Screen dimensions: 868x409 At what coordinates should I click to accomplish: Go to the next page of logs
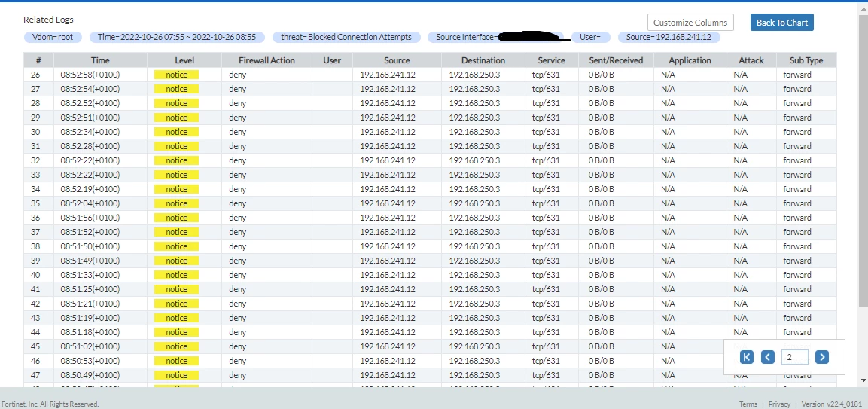pos(822,357)
